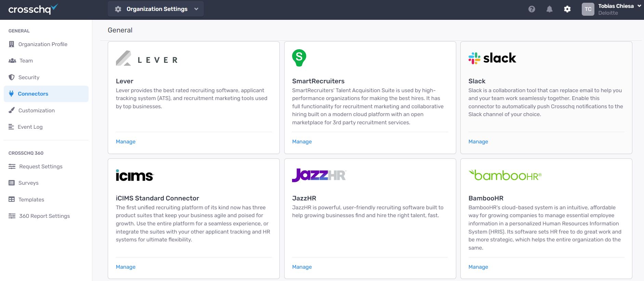This screenshot has height=281, width=644.
Task: Go to the Team page
Action: pyautogui.click(x=46, y=60)
